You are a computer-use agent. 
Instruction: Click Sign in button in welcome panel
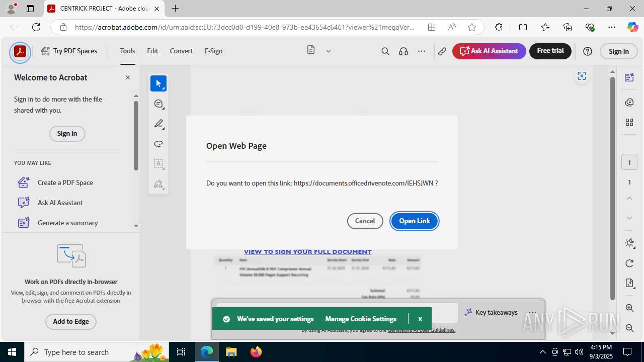tap(67, 133)
